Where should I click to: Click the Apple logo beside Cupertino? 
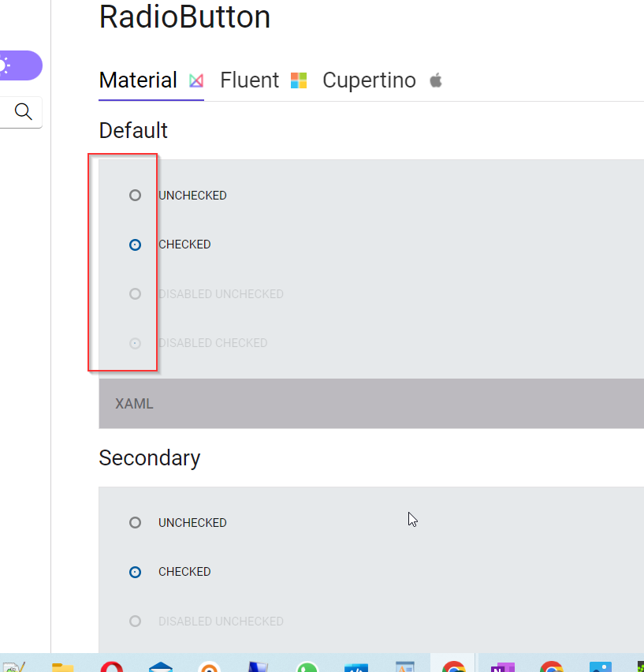pyautogui.click(x=435, y=80)
